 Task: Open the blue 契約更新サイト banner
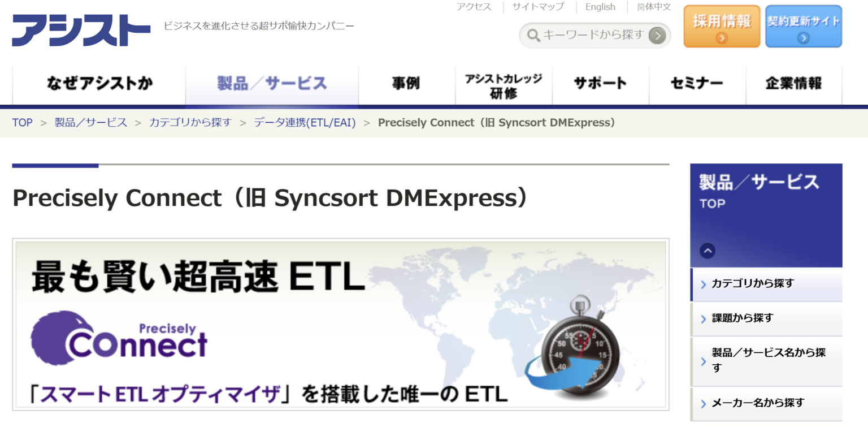click(x=803, y=25)
